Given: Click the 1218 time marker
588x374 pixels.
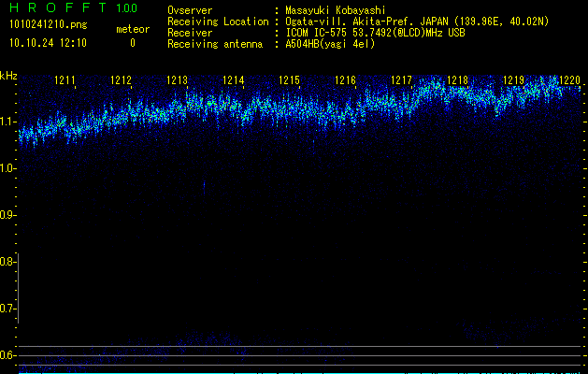Looking at the screenshot, I should [x=457, y=80].
